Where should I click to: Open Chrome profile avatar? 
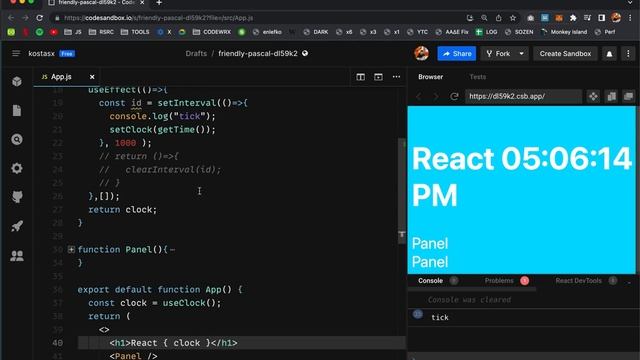tap(616, 18)
